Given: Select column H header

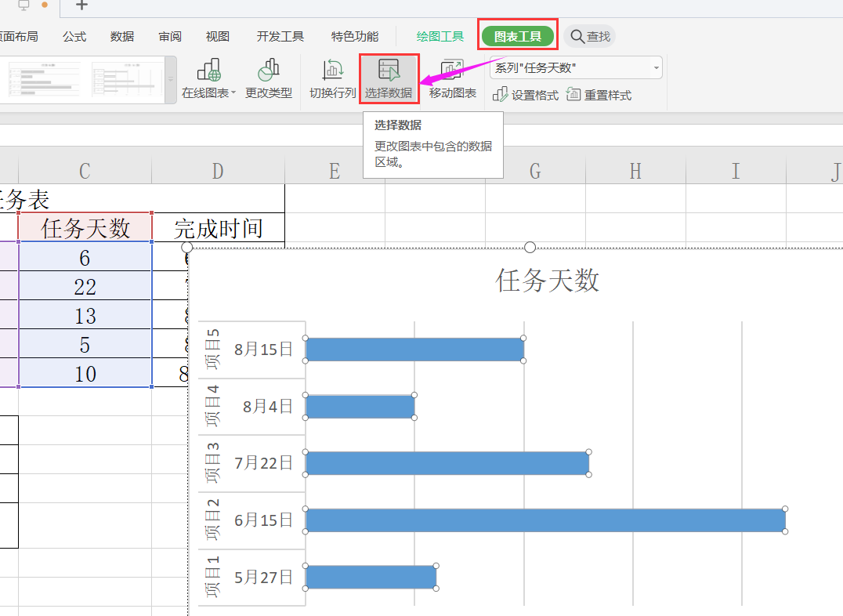Looking at the screenshot, I should coord(635,171).
